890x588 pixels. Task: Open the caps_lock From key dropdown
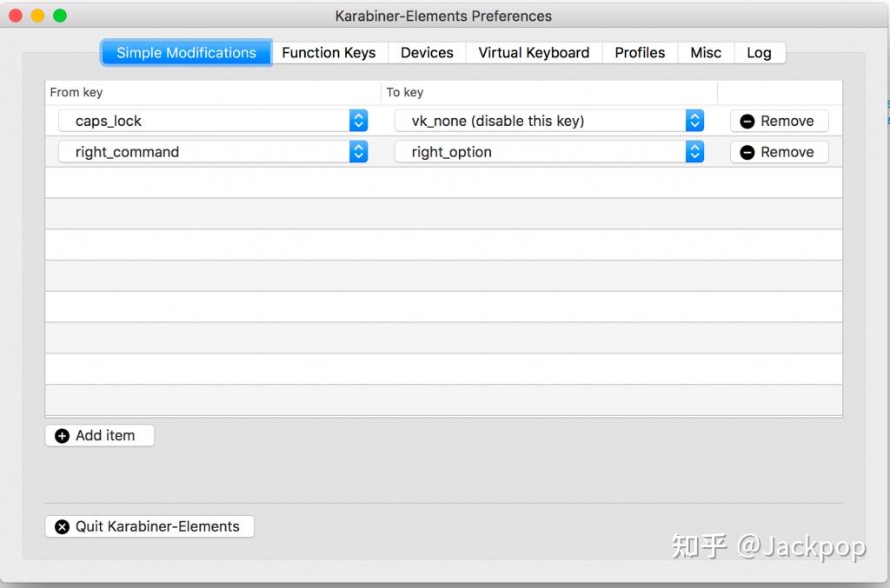pos(213,121)
